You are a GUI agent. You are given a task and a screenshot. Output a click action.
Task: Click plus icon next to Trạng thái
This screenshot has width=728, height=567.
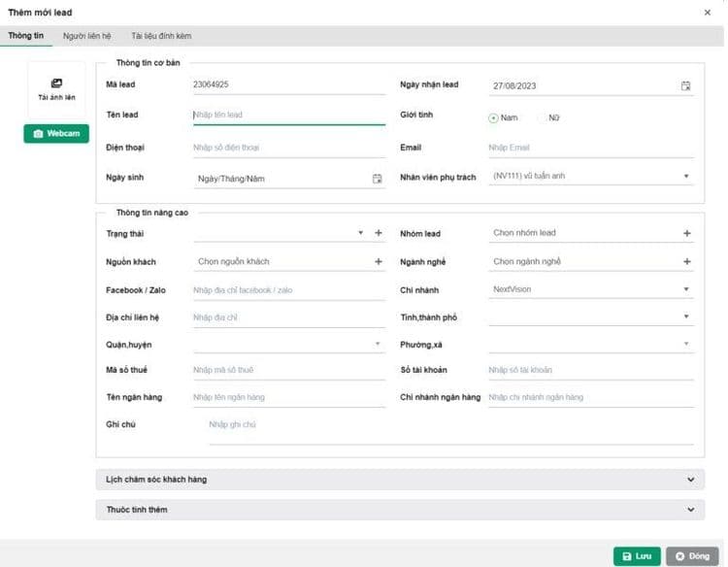tap(379, 234)
